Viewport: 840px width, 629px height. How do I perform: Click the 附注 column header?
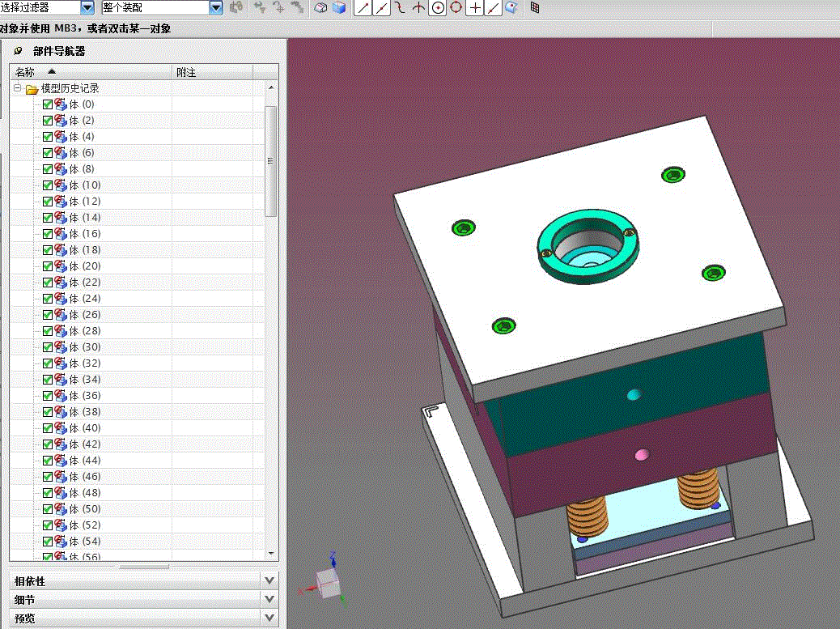(x=186, y=72)
